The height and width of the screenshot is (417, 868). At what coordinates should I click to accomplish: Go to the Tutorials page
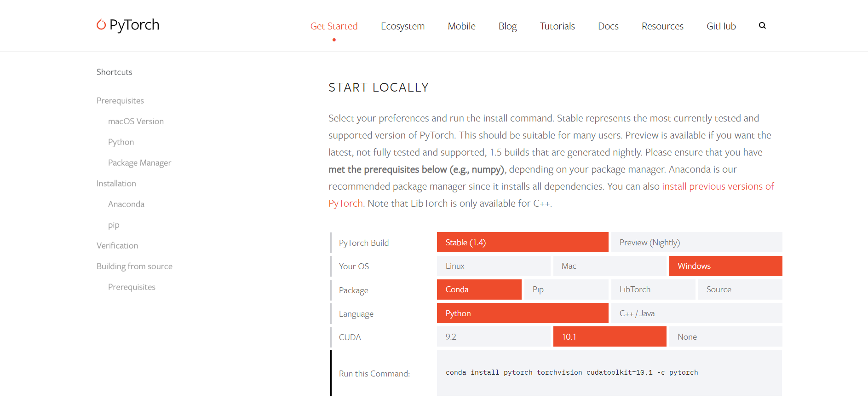click(557, 26)
